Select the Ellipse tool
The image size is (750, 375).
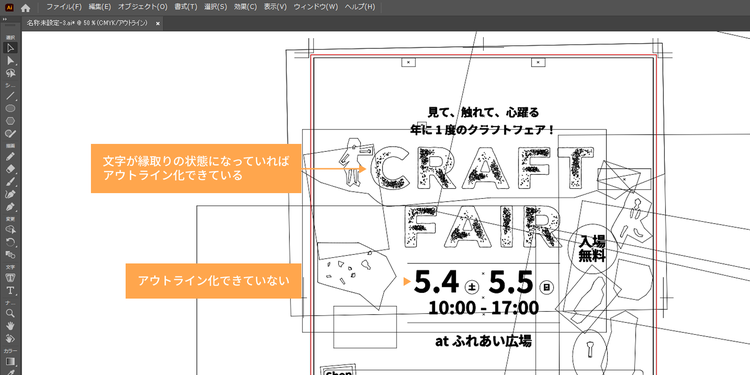[10, 109]
